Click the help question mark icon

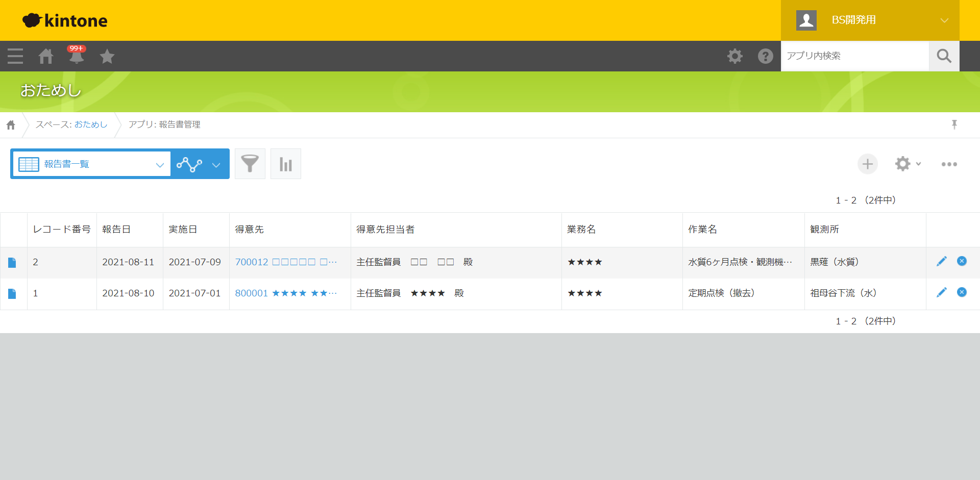(x=765, y=56)
